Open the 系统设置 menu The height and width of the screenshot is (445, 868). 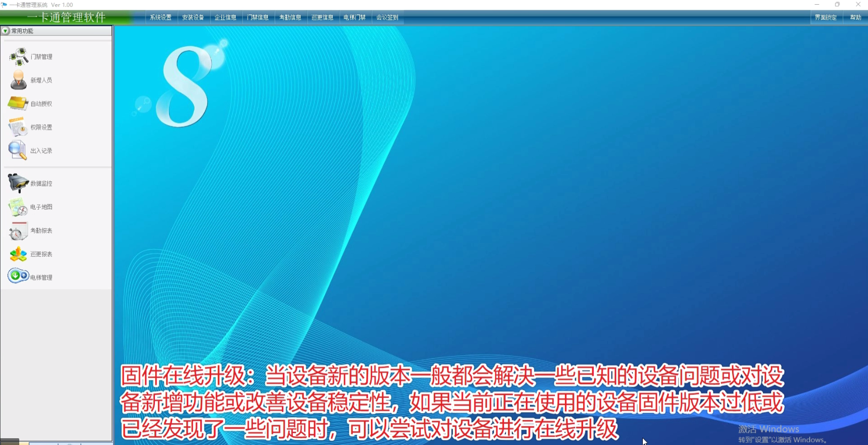[161, 18]
